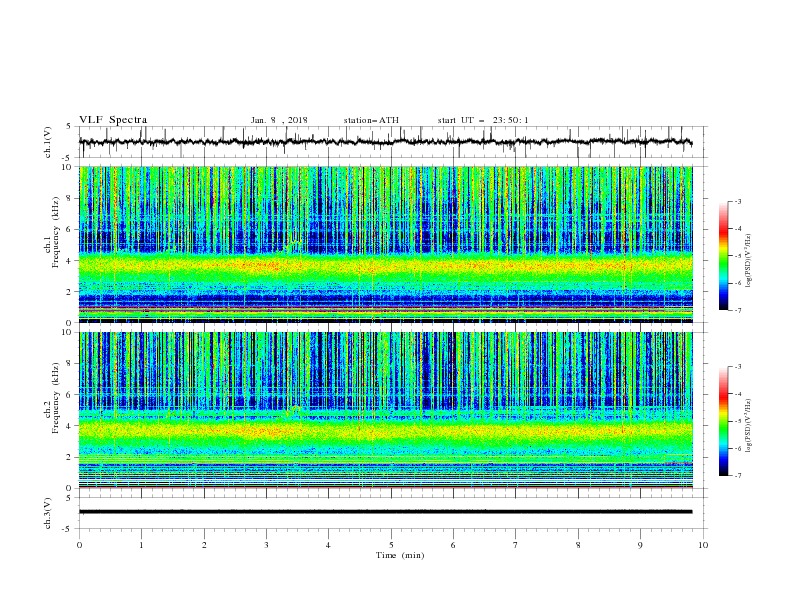
Task: Click the "-3" tick on ch.2 color bar
Action: coord(737,367)
